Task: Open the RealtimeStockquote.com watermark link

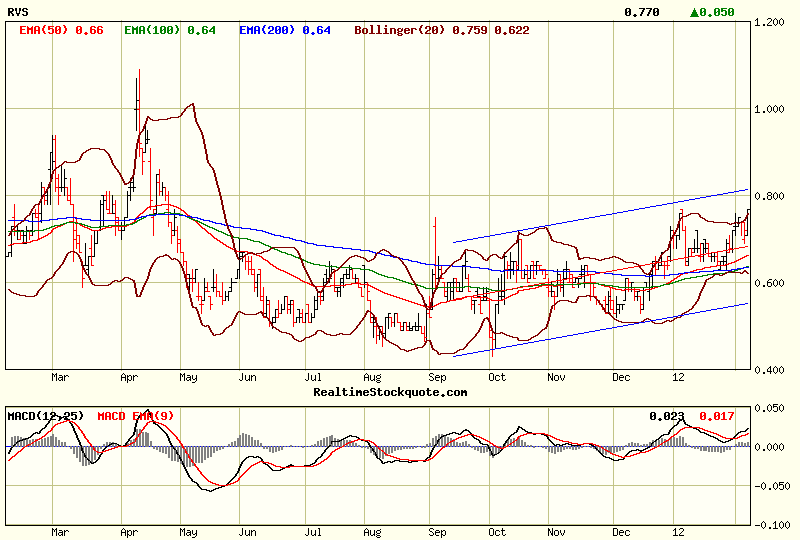Action: pos(390,392)
